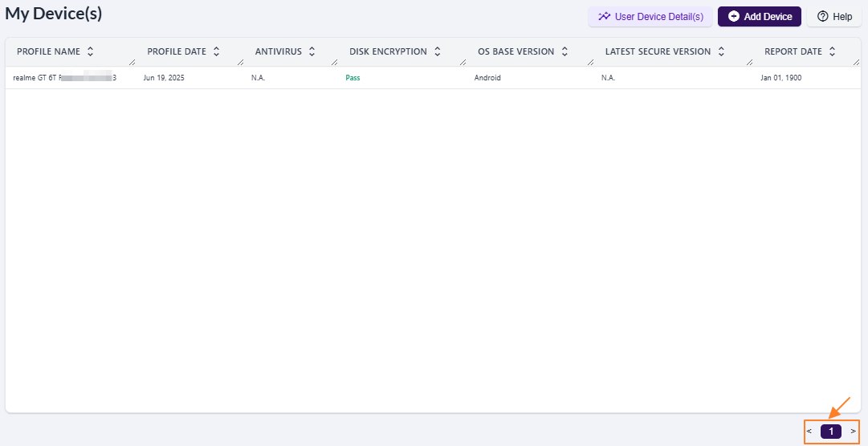Sort by Latest Secure Version arrows
The image size is (868, 446).
tap(721, 51)
